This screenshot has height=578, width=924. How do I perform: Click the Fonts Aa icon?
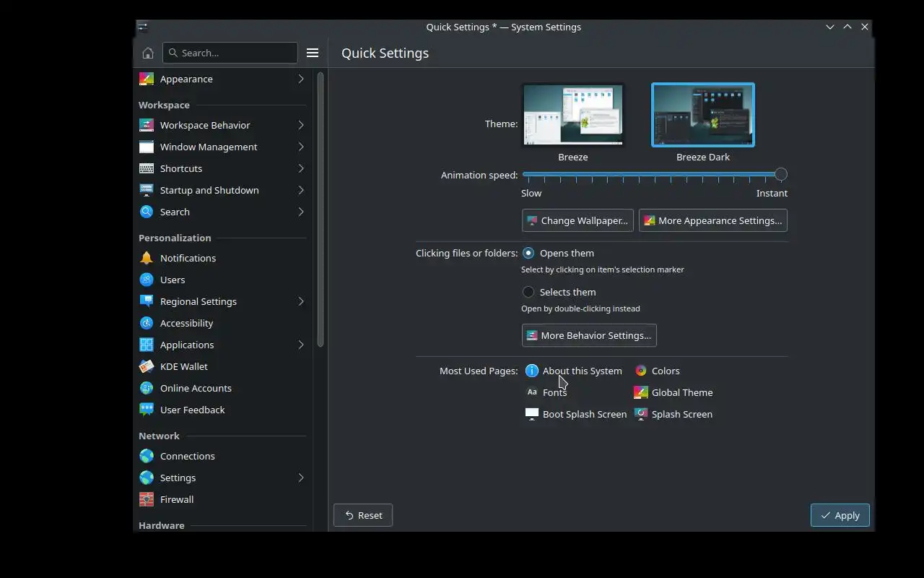(x=532, y=392)
